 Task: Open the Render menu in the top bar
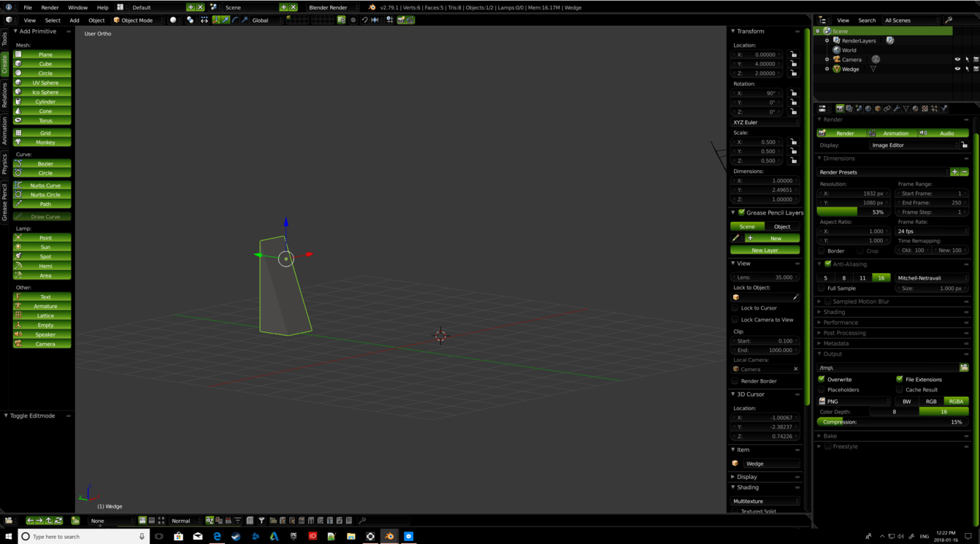click(x=50, y=6)
